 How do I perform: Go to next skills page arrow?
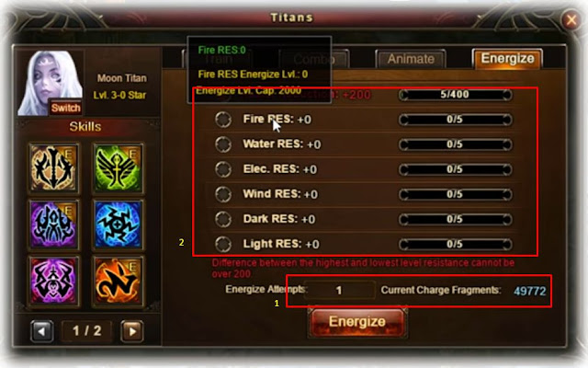(x=132, y=331)
